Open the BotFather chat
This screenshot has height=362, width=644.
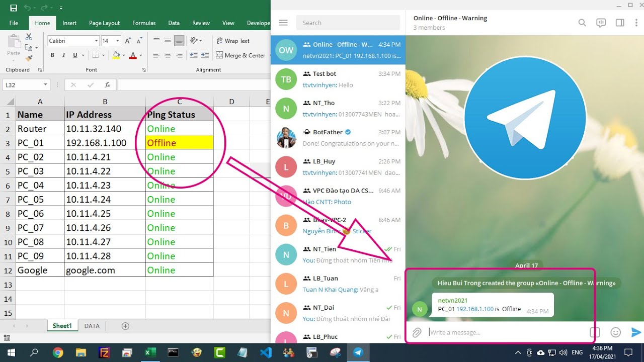point(338,138)
